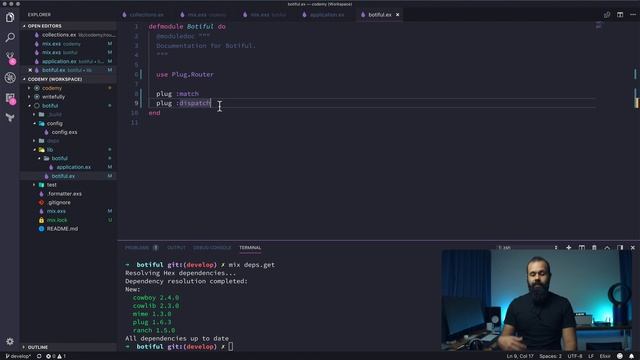This screenshot has width=640, height=360.
Task: Switch to the collections.ex editor tab
Action: (146, 15)
